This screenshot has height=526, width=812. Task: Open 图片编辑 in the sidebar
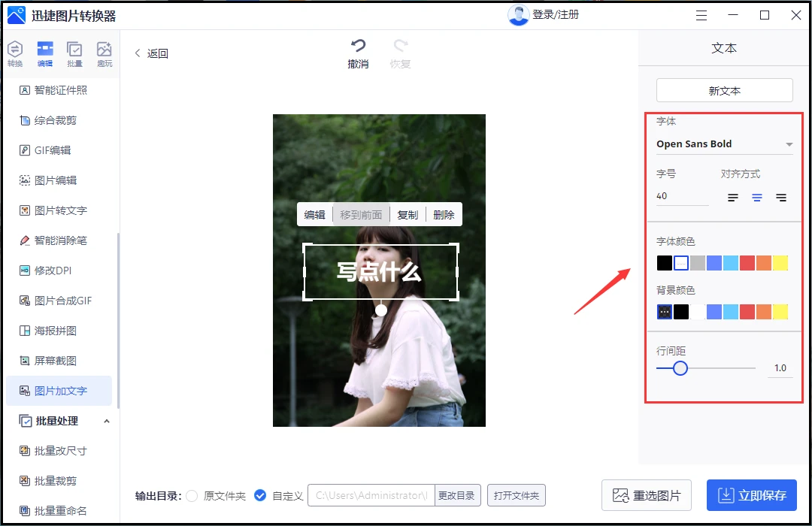pos(59,180)
